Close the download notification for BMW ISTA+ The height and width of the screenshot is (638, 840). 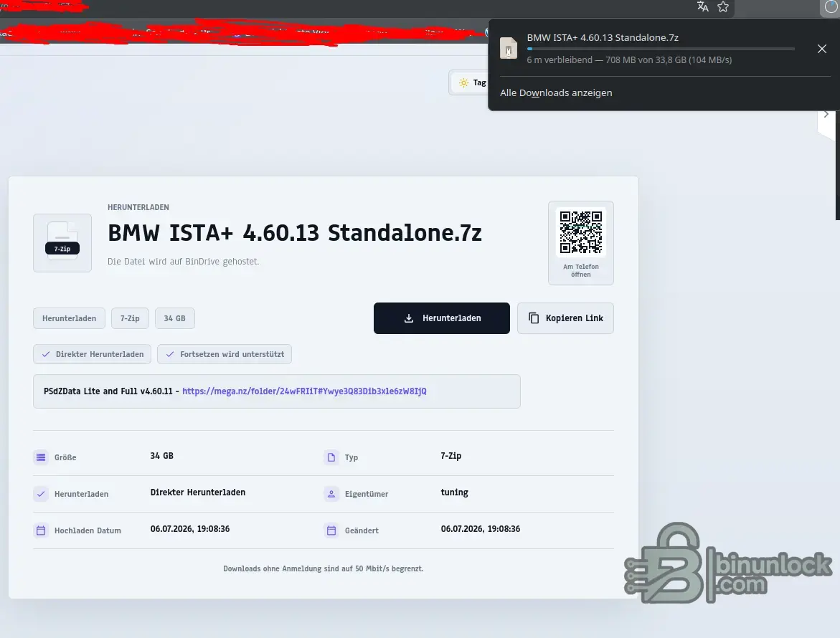[822, 49]
